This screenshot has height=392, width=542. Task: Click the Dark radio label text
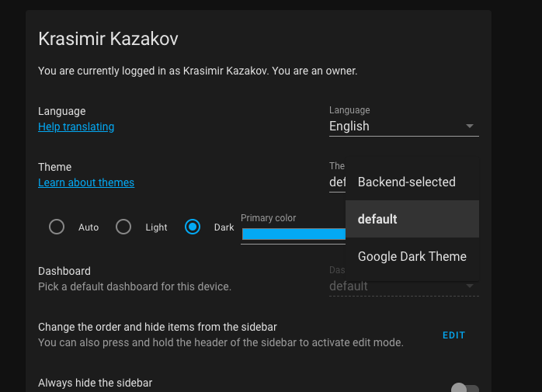pyautogui.click(x=224, y=227)
